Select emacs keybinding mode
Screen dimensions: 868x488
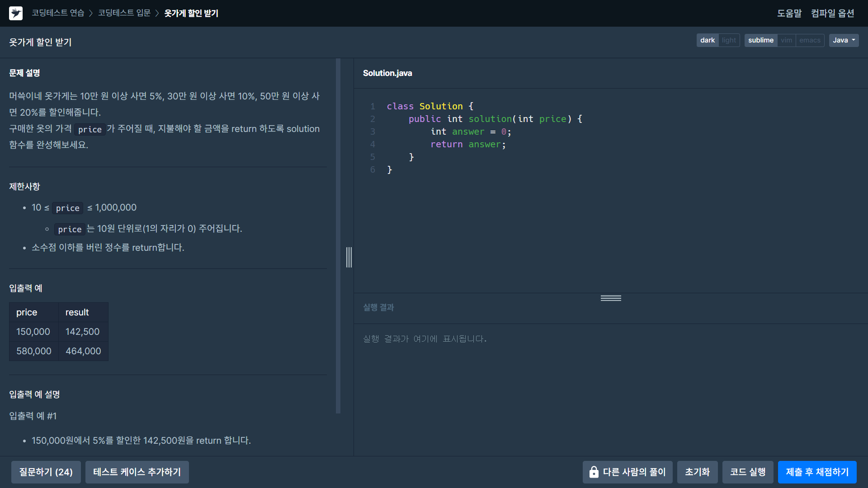coord(810,40)
